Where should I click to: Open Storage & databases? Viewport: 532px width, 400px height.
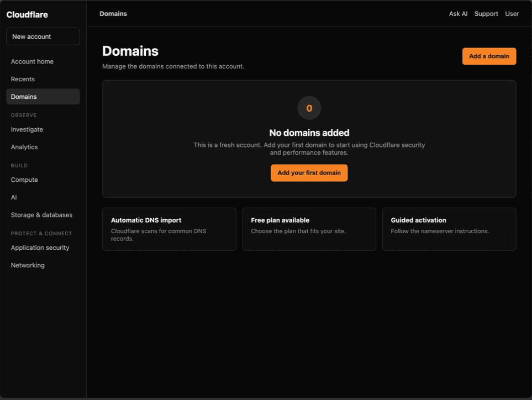[43, 215]
